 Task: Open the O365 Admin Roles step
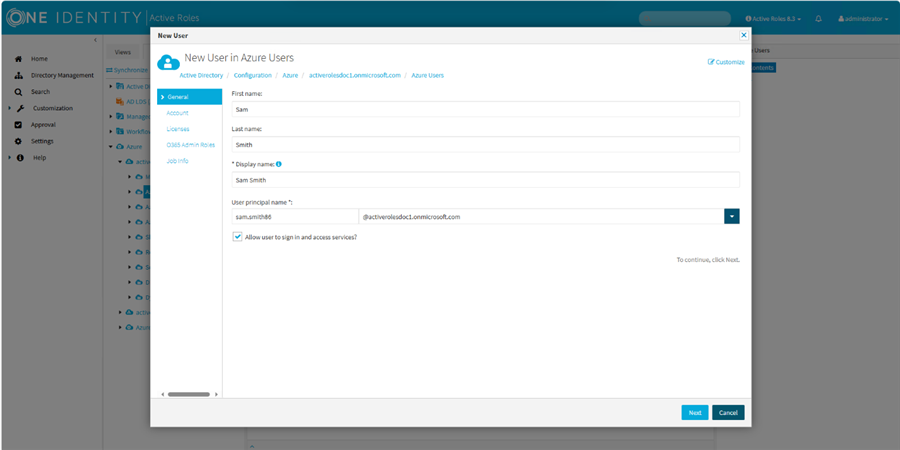click(x=191, y=145)
